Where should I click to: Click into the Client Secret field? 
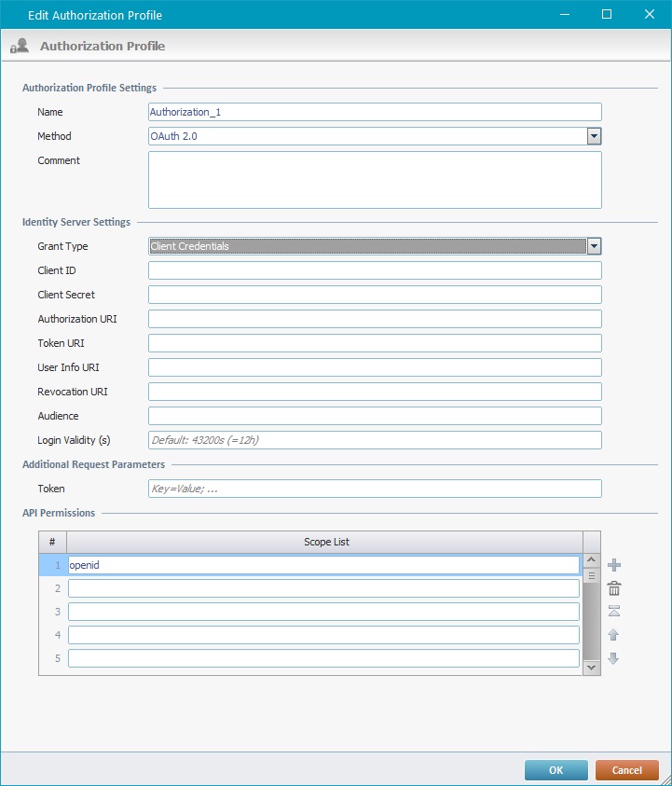pyautogui.click(x=375, y=295)
